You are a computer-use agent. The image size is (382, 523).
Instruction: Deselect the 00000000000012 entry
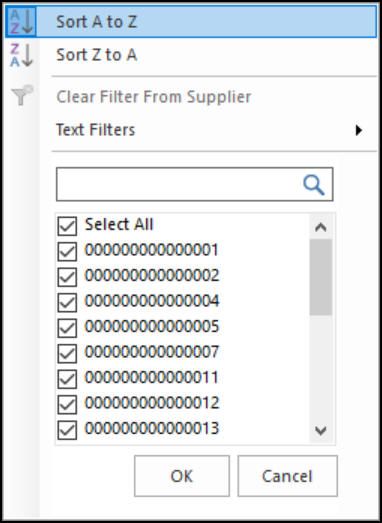coord(67,404)
